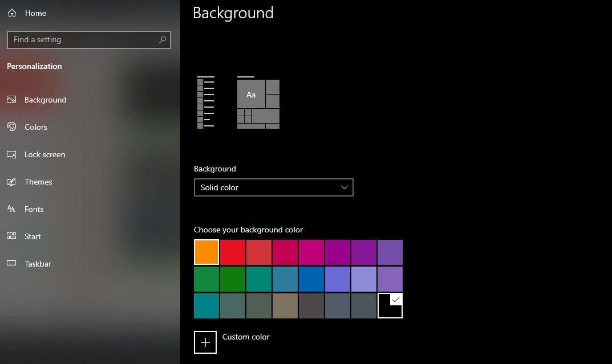Click the Themes brush icon

(11, 182)
